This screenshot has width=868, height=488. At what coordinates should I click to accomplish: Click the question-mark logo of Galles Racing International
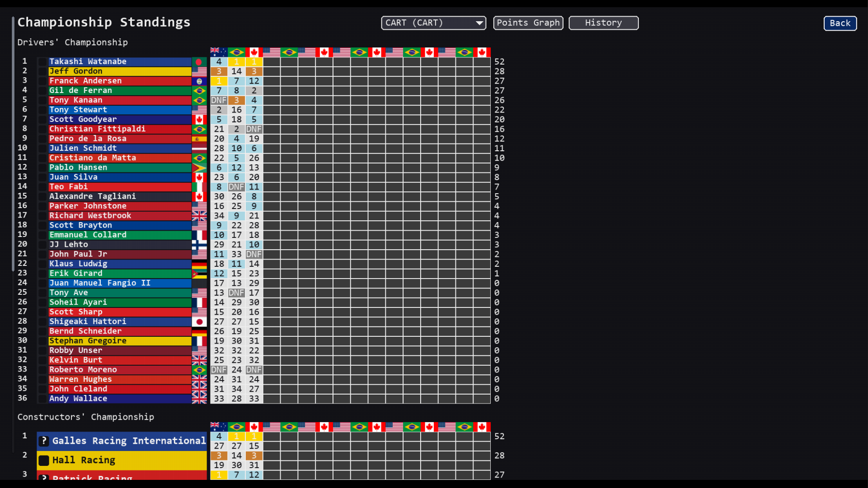point(44,441)
